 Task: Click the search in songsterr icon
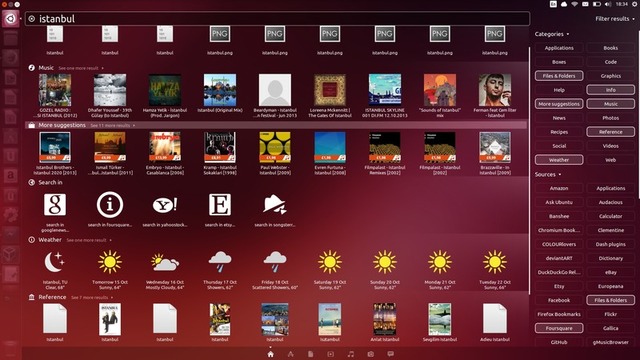tap(275, 204)
